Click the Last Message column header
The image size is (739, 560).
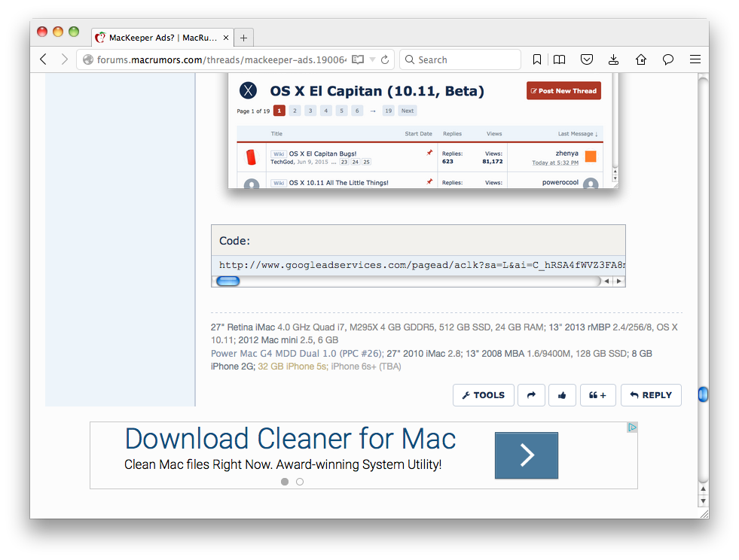click(x=578, y=134)
